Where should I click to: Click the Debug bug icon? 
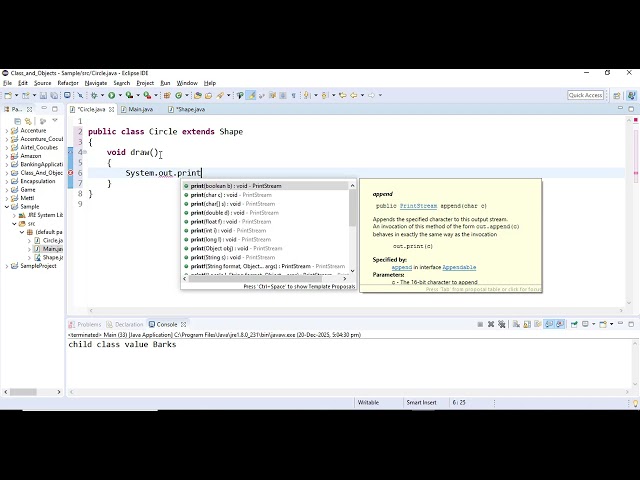point(94,96)
